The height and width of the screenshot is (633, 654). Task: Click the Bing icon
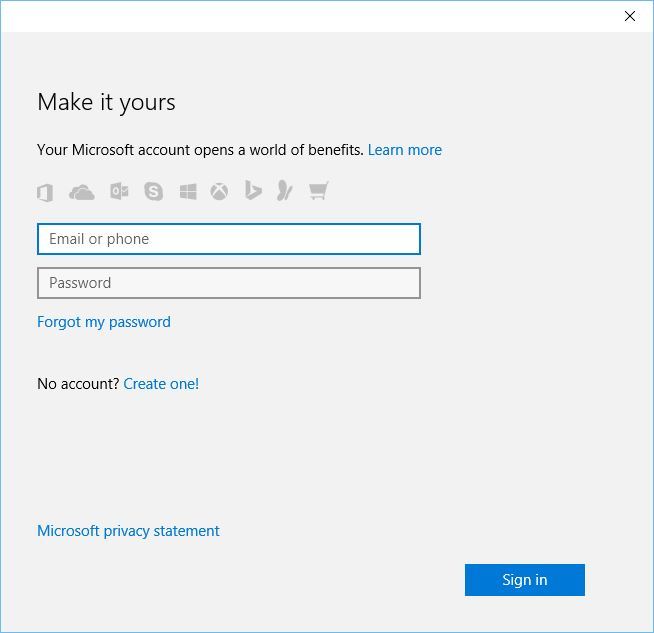(253, 190)
